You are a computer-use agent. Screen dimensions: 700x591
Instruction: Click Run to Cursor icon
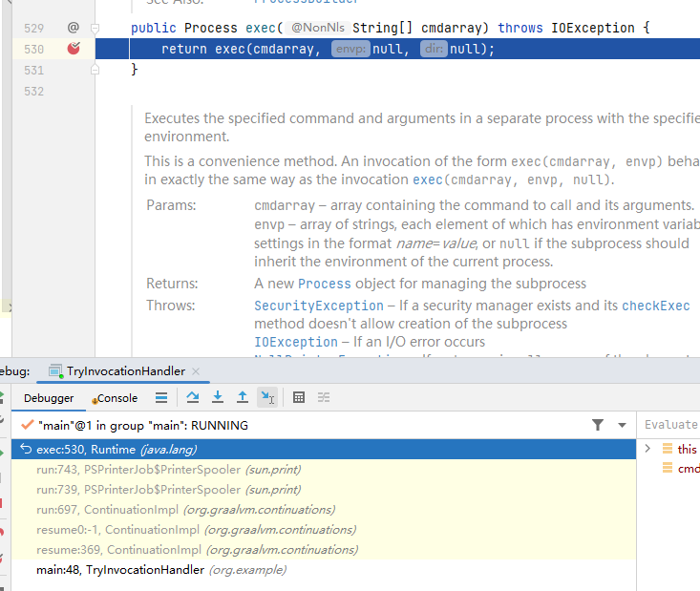pyautogui.click(x=267, y=398)
